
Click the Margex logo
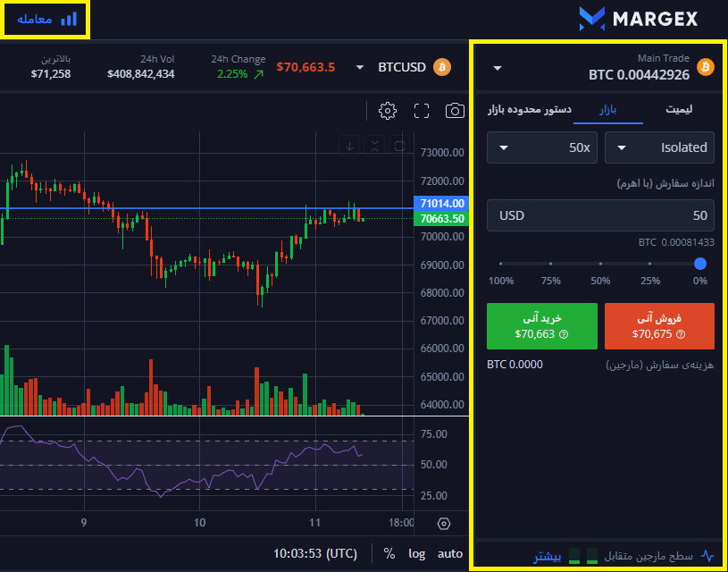pos(638,18)
